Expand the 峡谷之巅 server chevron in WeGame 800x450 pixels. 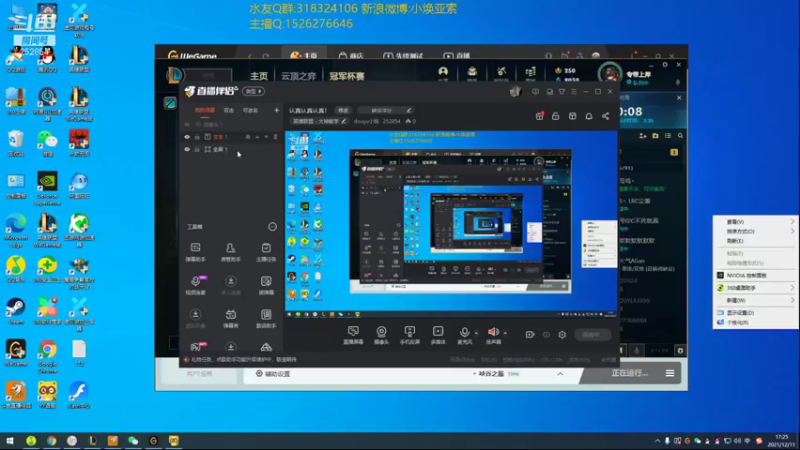(x=560, y=374)
